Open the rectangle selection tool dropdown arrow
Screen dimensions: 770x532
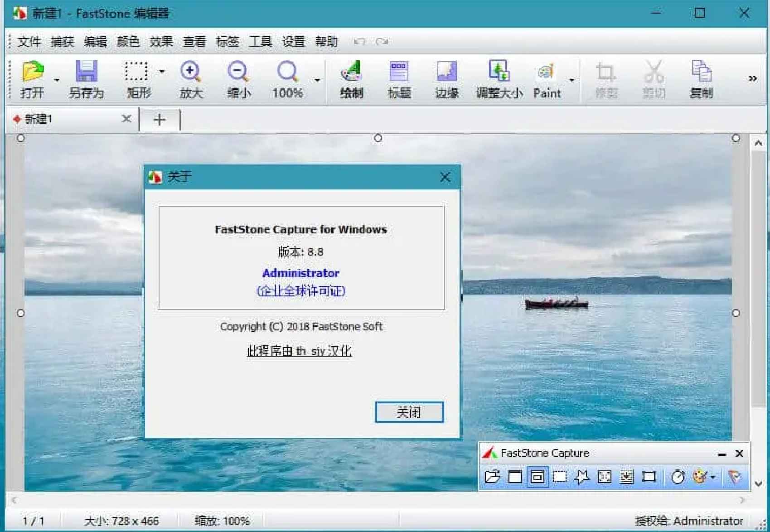(x=161, y=72)
